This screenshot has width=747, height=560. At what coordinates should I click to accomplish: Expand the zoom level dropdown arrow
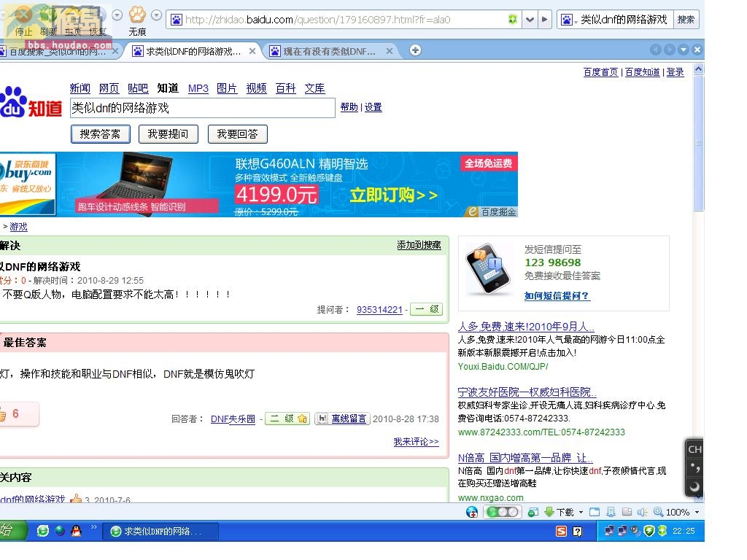[x=697, y=513]
